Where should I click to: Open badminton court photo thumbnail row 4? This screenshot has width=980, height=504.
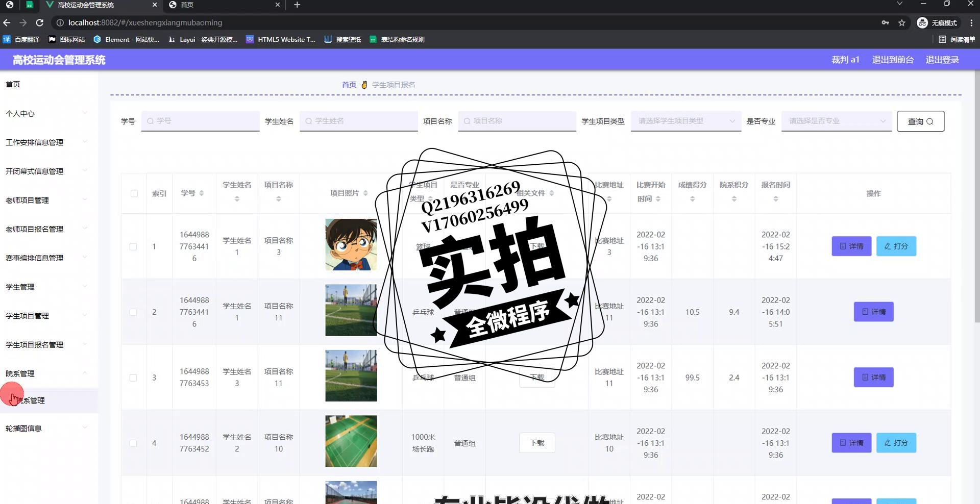[351, 441]
